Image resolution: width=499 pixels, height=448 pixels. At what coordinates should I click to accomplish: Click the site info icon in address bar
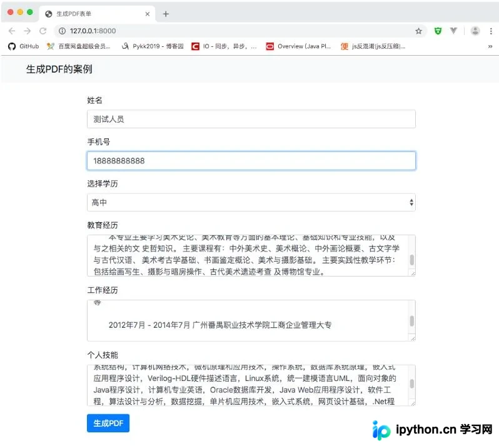[63, 31]
